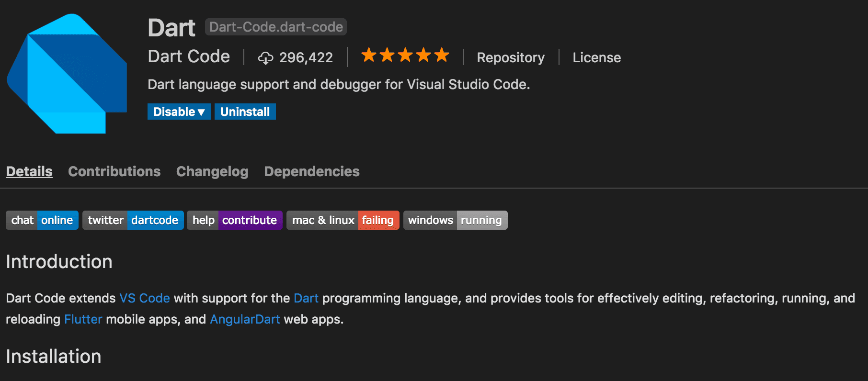Open the twitter dartcode badge
The height and width of the screenshot is (381, 868).
coord(133,220)
